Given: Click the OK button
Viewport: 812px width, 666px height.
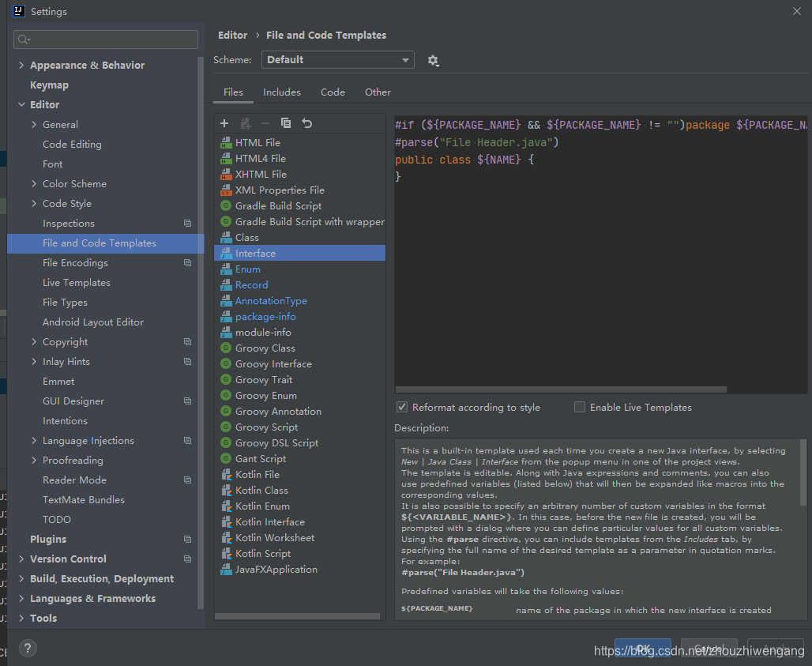Looking at the screenshot, I should click(642, 645).
